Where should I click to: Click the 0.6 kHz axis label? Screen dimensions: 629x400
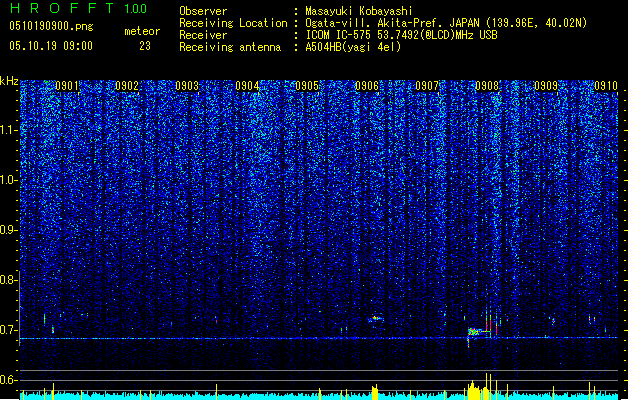click(9, 380)
